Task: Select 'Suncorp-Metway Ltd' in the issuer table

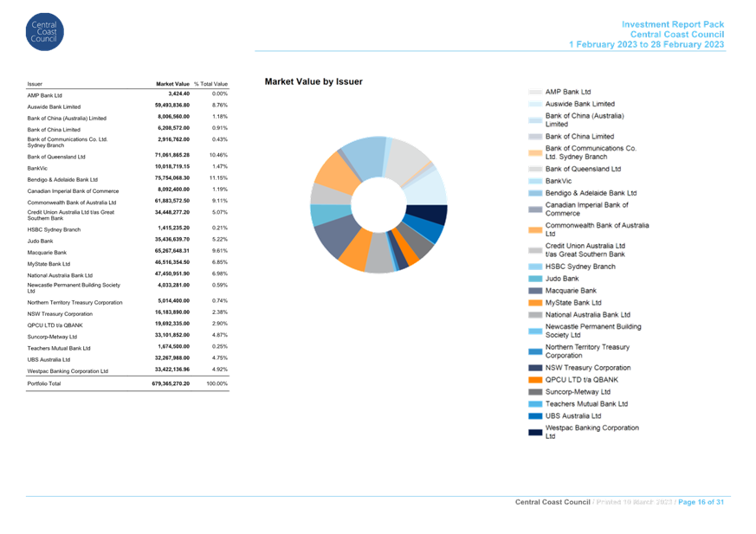Action: click(52, 337)
